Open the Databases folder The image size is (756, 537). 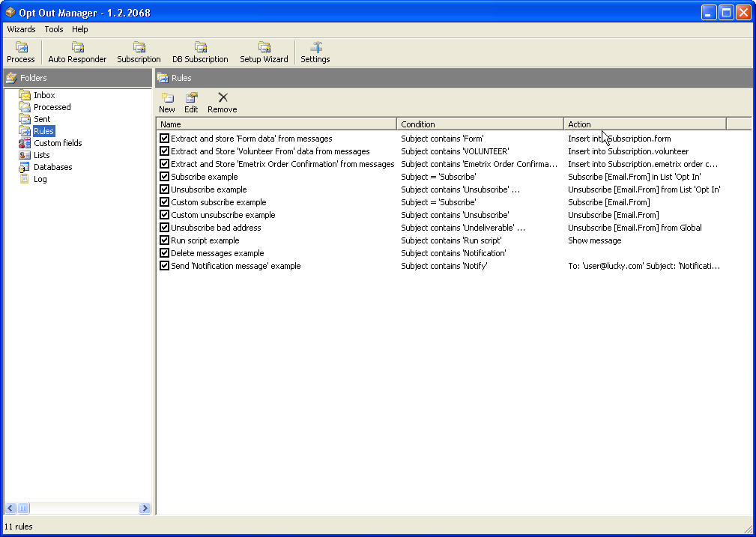[53, 167]
